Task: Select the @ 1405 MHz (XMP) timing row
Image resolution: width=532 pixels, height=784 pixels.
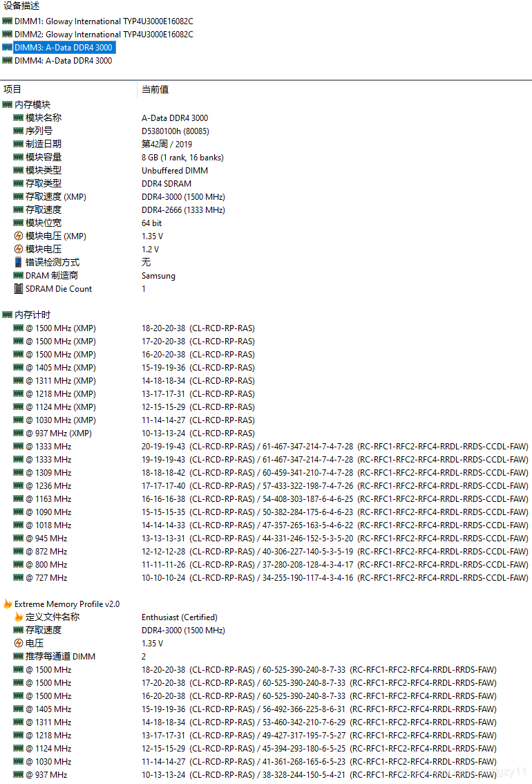Action: (266, 368)
